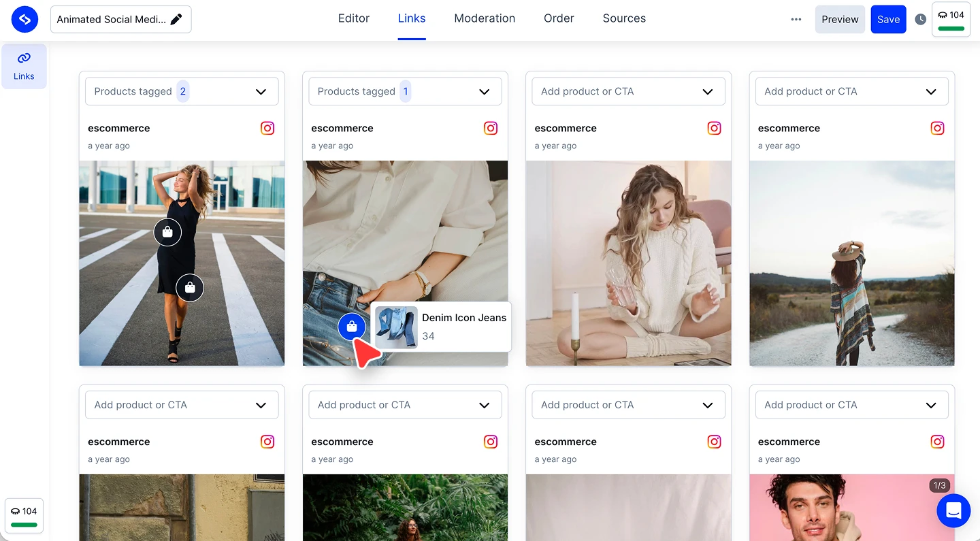Click the Instagram icon on the stone wall post
Screen dimensions: 980x541
pos(267,442)
